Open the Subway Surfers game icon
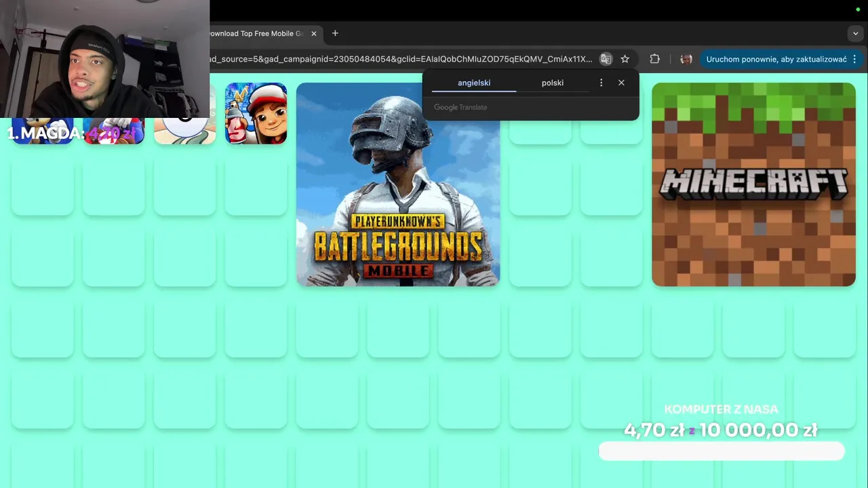 pos(256,113)
